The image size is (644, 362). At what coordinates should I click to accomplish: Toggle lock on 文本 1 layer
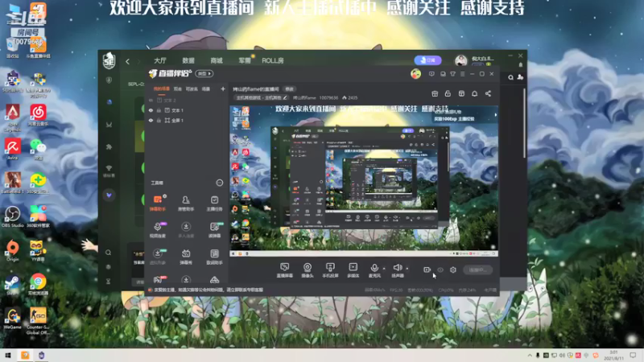click(x=159, y=110)
